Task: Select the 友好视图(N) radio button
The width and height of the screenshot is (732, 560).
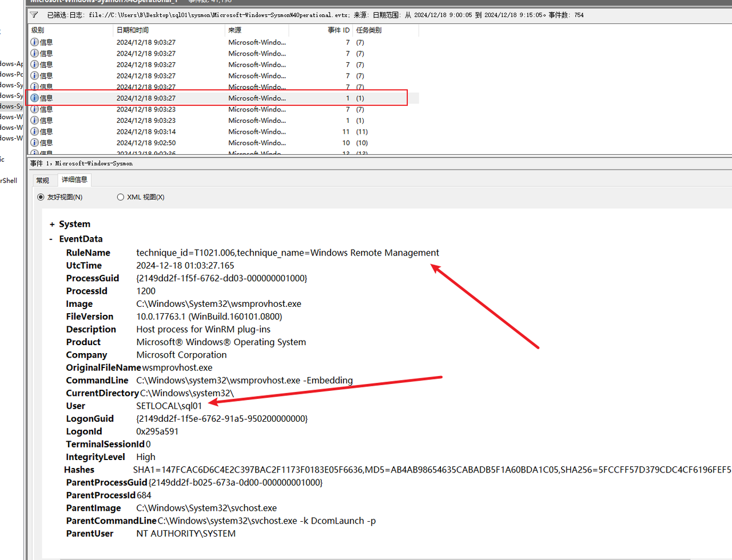Action: coord(41,197)
